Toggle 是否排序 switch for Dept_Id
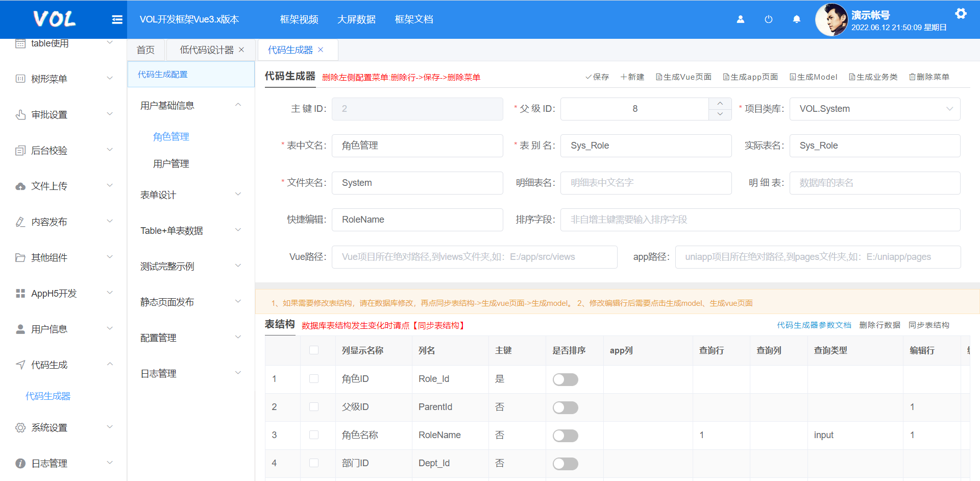Viewport: 980px width, 481px height. point(565,464)
